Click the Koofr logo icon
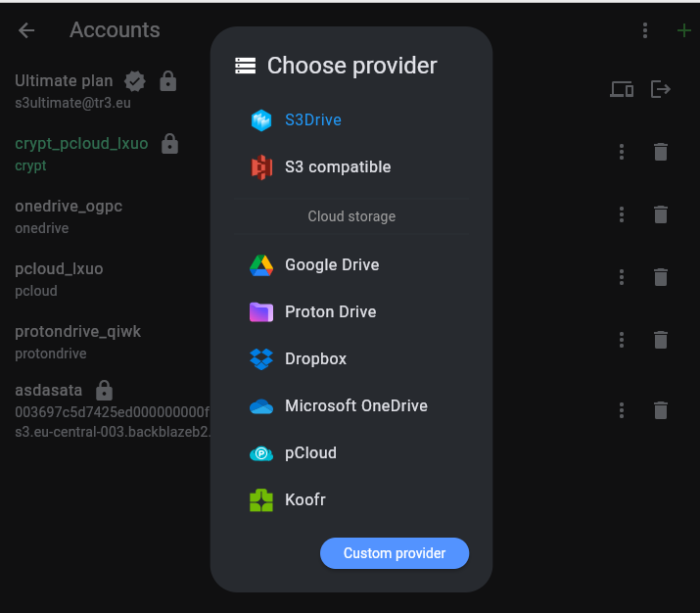The image size is (700, 613). [x=261, y=500]
